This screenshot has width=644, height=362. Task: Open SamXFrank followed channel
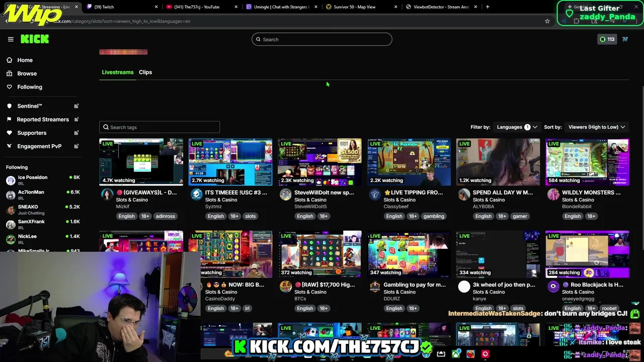click(43, 224)
